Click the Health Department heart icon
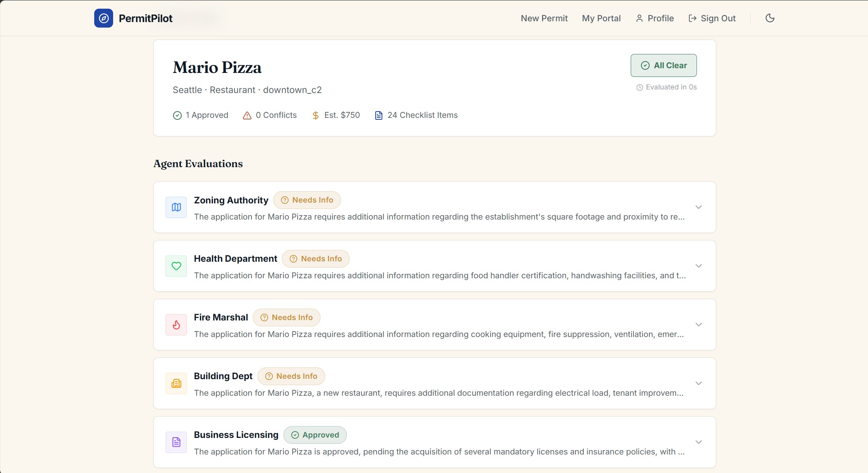The width and height of the screenshot is (868, 473). click(x=176, y=266)
